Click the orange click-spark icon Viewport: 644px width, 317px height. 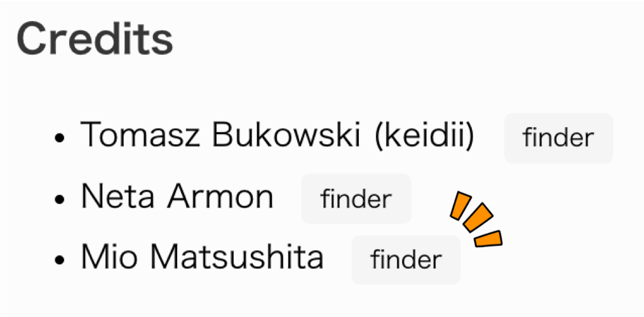click(476, 220)
